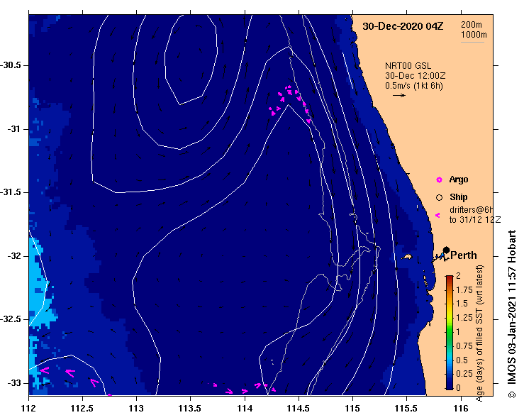Click the magenta Argo legend circle
524x420 pixels.
[x=439, y=180]
